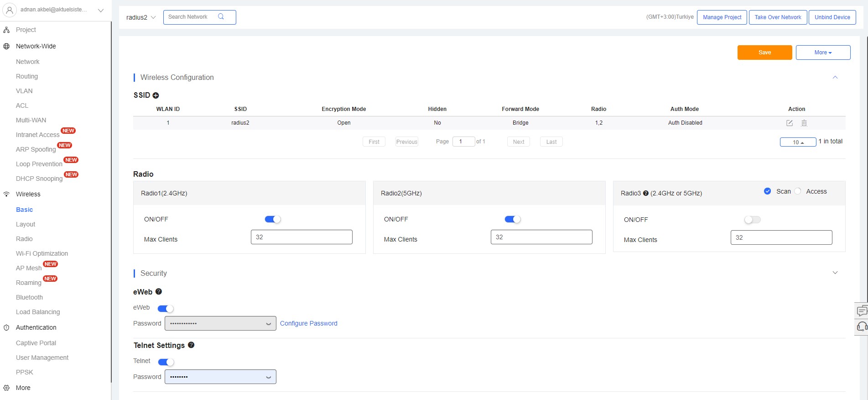The width and height of the screenshot is (868, 400).
Task: Click Last page button
Action: pos(551,142)
